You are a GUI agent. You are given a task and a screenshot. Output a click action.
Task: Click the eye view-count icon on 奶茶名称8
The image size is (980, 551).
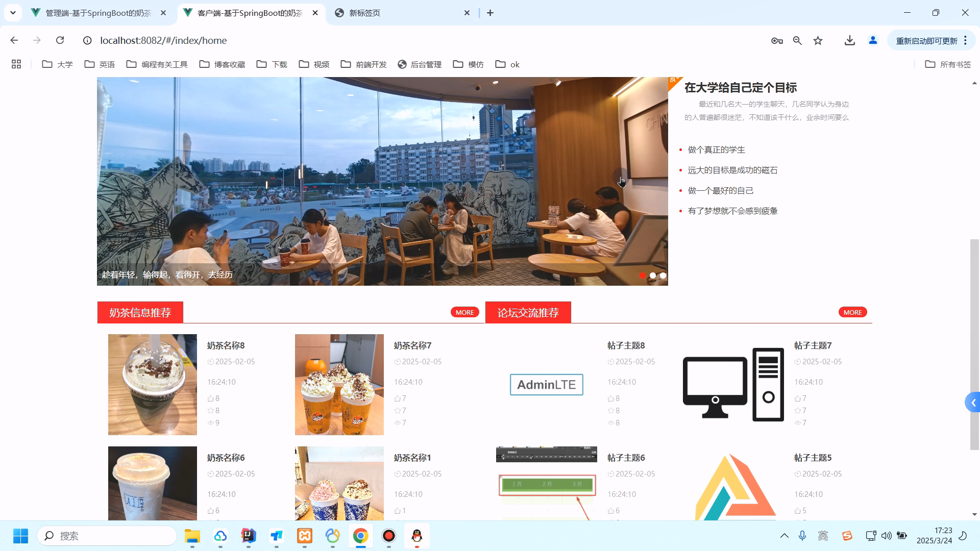[211, 422]
